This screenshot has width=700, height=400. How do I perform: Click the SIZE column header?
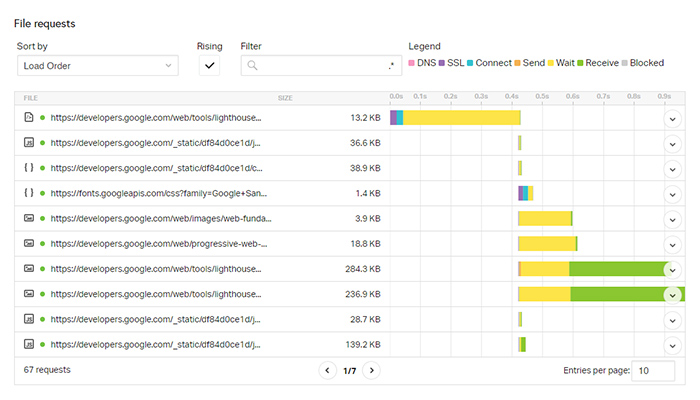click(285, 98)
